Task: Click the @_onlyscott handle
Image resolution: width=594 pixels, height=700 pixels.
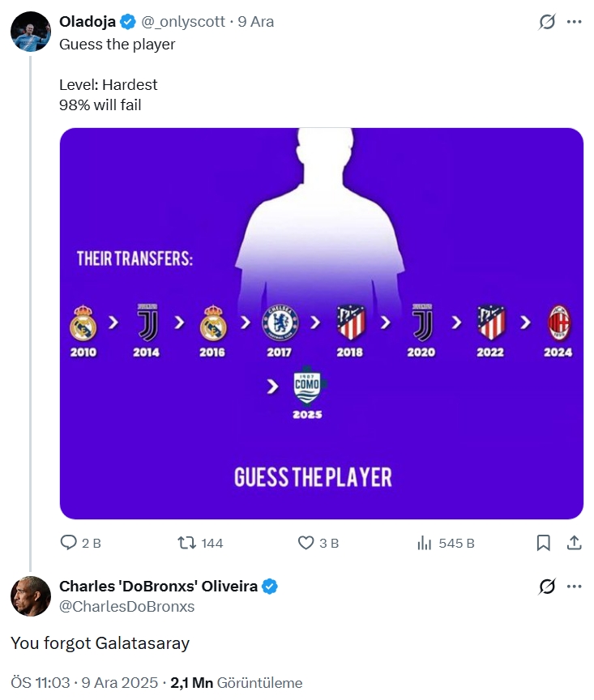Action: [x=183, y=22]
